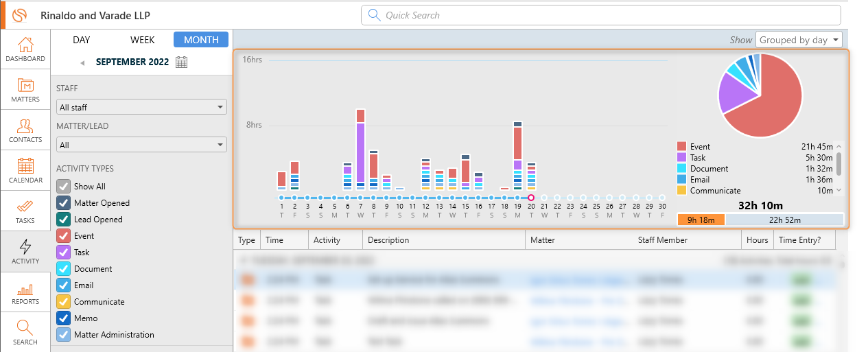The image size is (868, 352).
Task: Open the Staff dropdown
Action: [141, 107]
